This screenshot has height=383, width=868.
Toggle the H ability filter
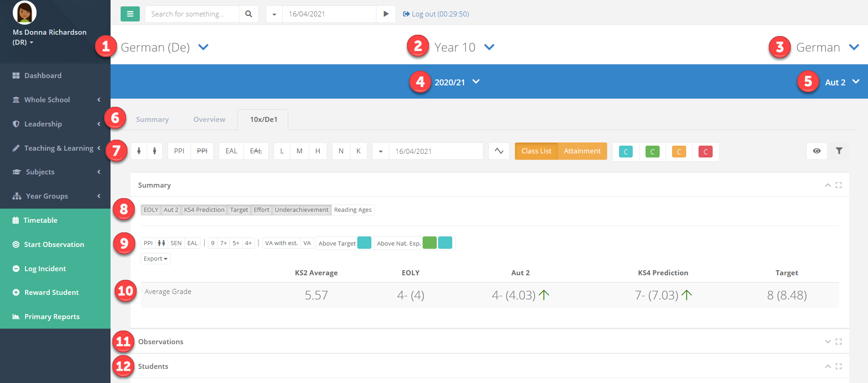[x=318, y=151]
